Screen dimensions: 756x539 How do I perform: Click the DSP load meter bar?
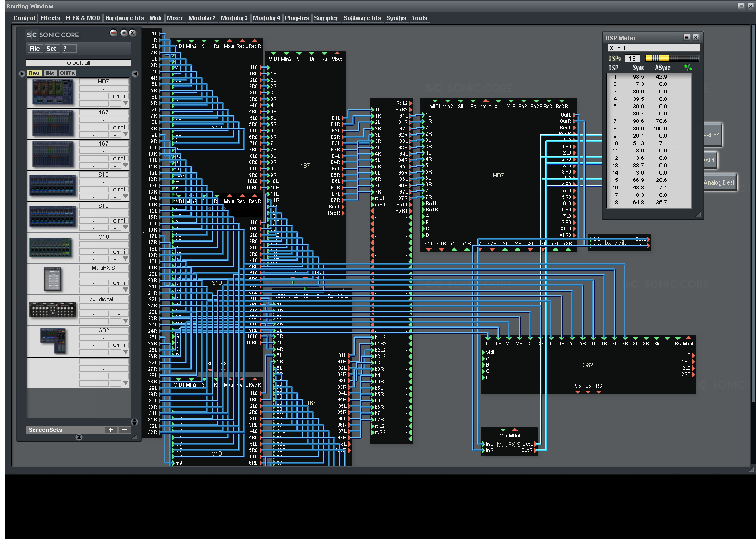tap(672, 59)
